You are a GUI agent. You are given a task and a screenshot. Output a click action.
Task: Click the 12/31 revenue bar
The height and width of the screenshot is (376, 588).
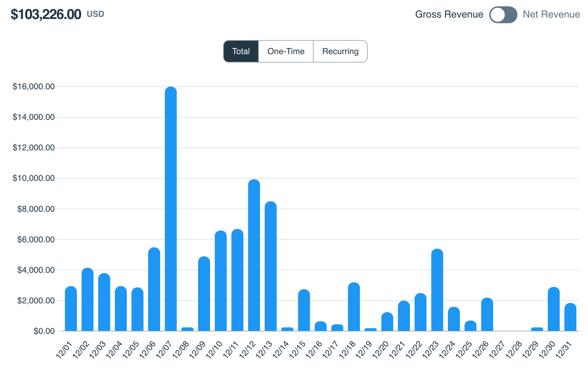(570, 317)
